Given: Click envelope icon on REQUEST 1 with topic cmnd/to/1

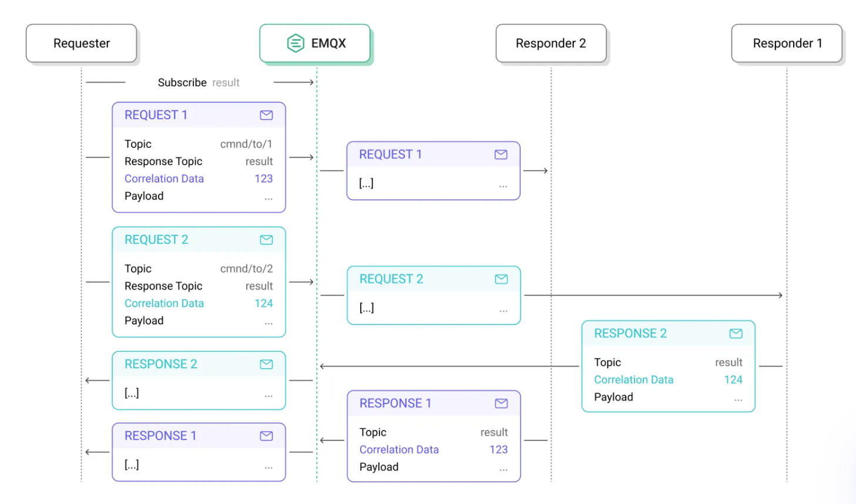Looking at the screenshot, I should [266, 115].
